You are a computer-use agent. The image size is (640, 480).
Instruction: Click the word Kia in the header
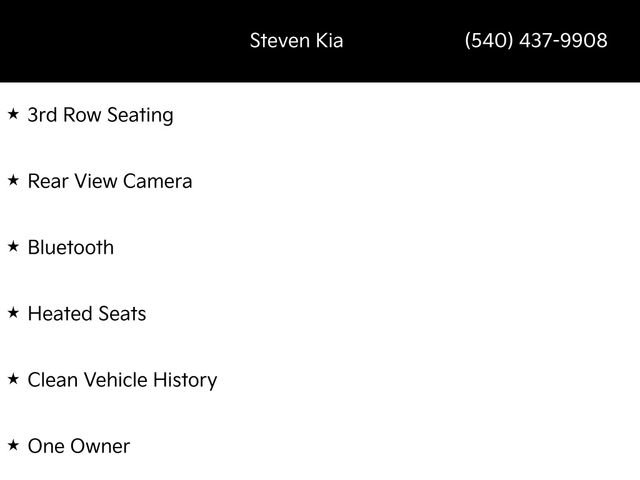(x=327, y=41)
